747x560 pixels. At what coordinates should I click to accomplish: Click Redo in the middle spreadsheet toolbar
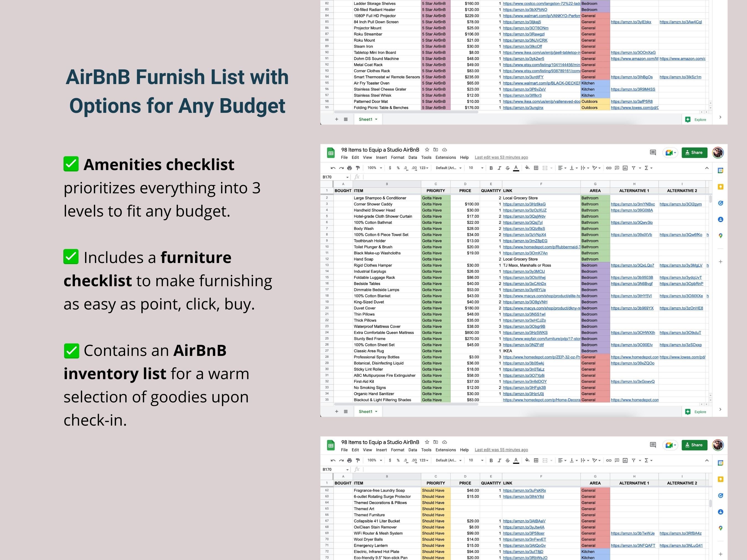click(x=341, y=168)
